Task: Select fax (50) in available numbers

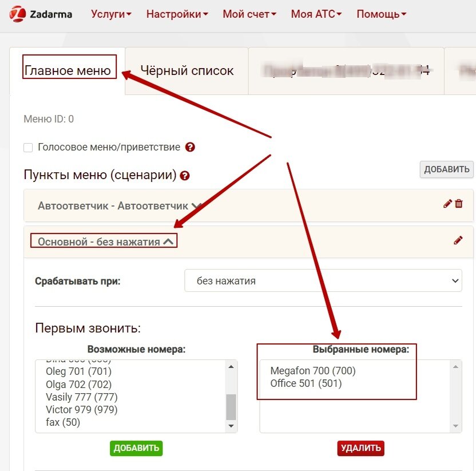Action: point(63,422)
